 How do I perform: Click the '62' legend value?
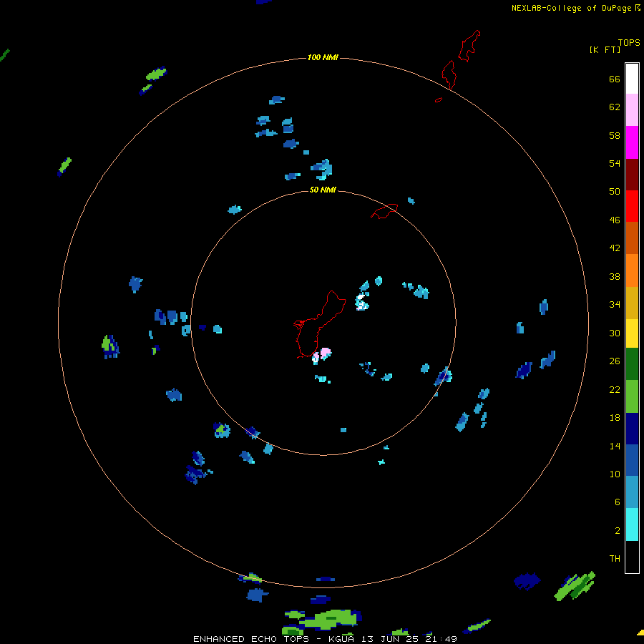coord(615,107)
